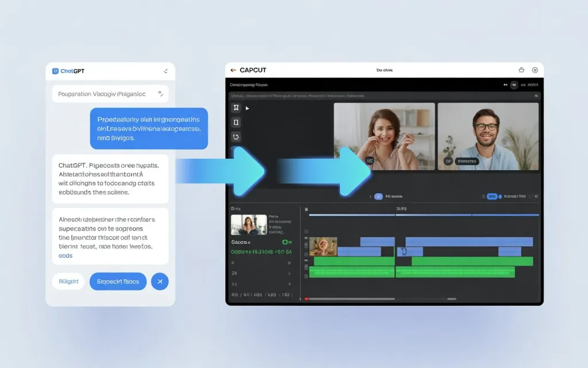Click the bottom numbers row in the media panel
Image resolution: width=588 pixels, height=368 pixels.
[x=261, y=295]
